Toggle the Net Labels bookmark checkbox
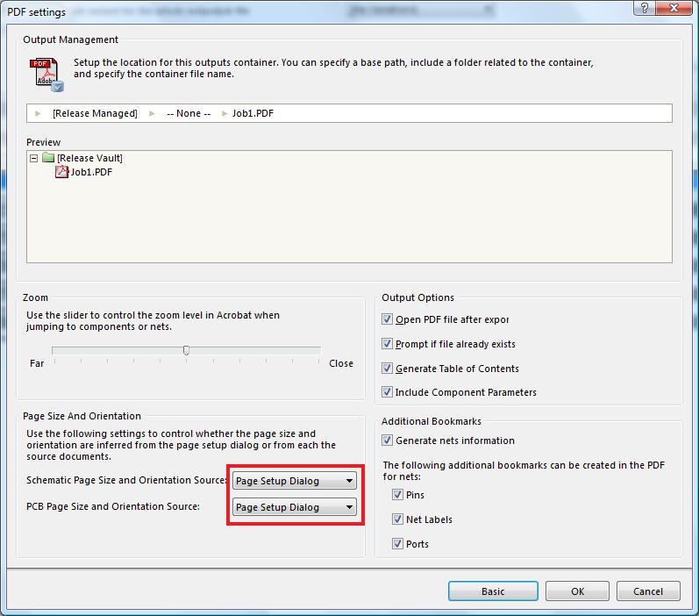Screen dimensions: 699x616 click(x=397, y=519)
